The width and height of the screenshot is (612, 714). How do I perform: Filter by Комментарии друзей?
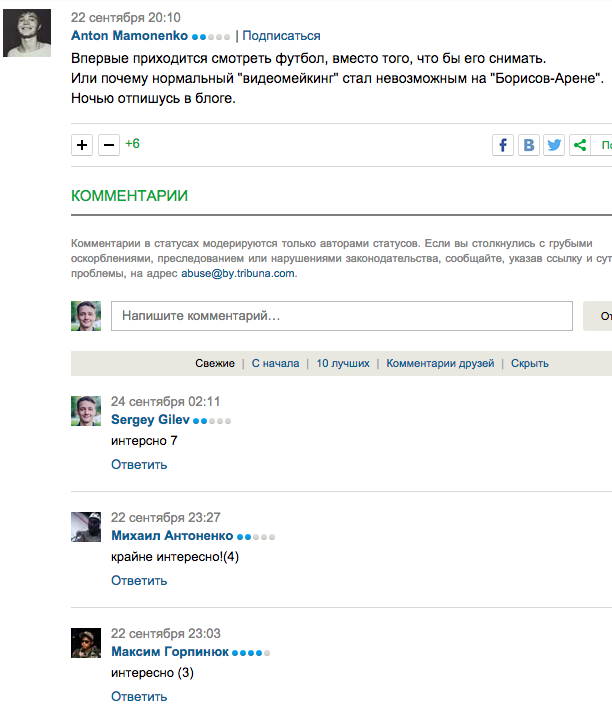click(440, 363)
